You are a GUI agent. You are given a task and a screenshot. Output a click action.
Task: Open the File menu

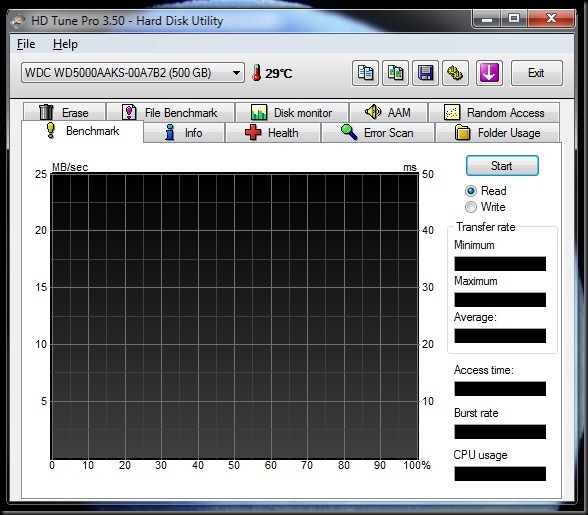click(x=26, y=44)
